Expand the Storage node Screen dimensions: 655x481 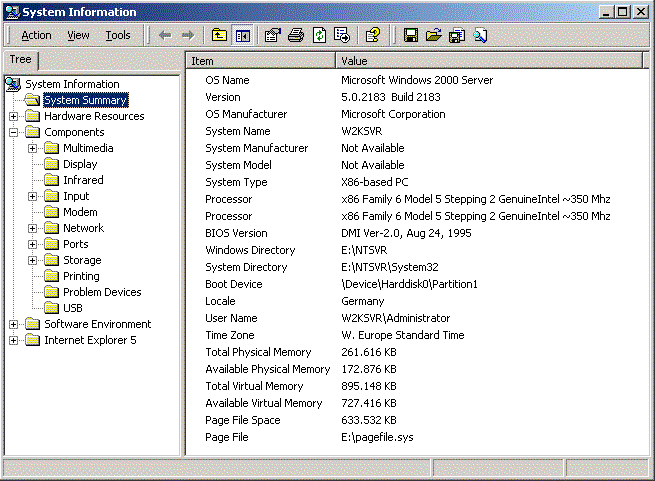click(x=33, y=260)
